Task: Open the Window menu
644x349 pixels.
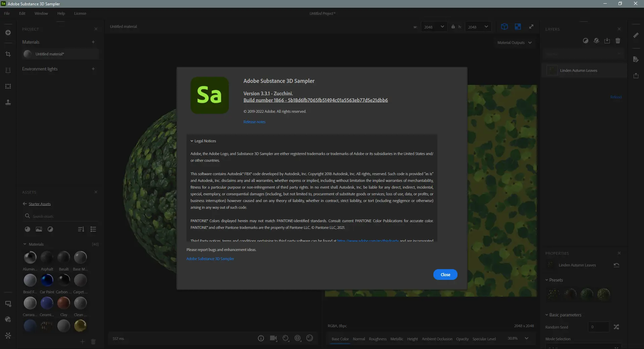Action: tap(41, 13)
